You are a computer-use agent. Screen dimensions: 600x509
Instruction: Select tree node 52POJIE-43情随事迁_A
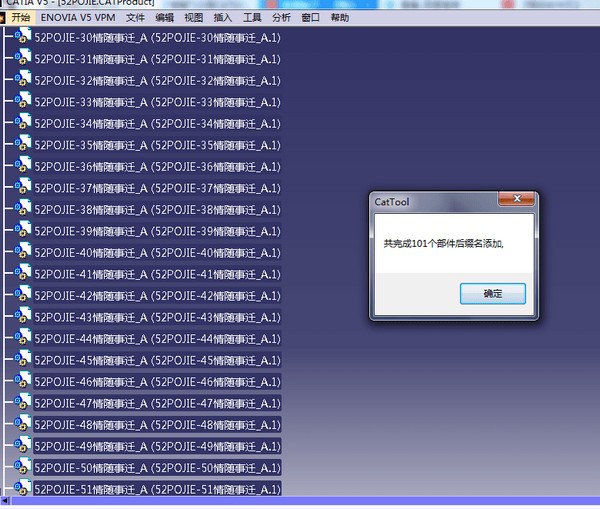(x=157, y=317)
